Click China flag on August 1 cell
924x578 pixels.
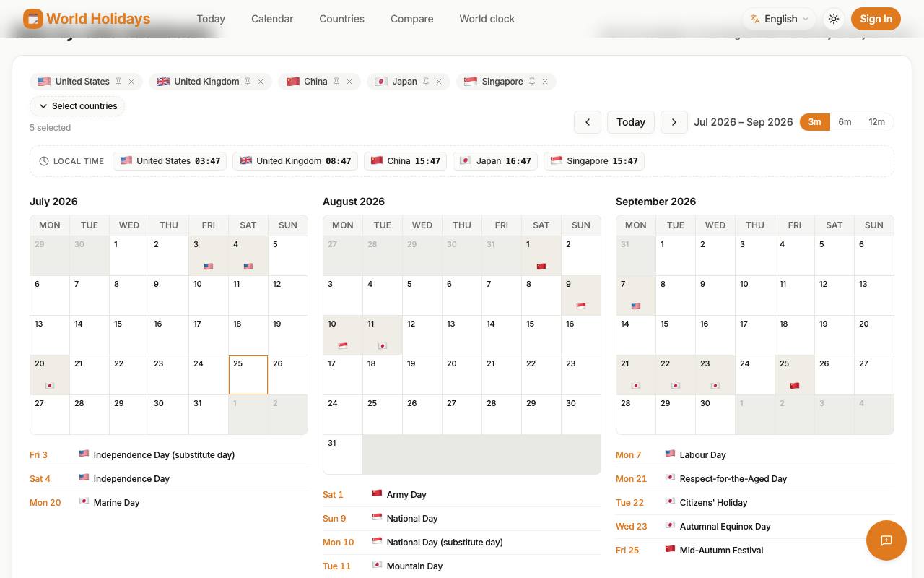[541, 267]
